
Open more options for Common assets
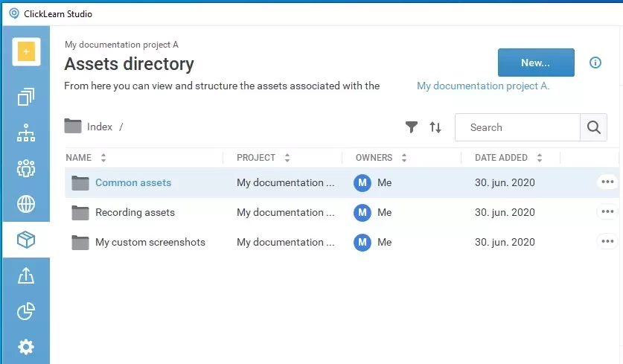click(607, 182)
